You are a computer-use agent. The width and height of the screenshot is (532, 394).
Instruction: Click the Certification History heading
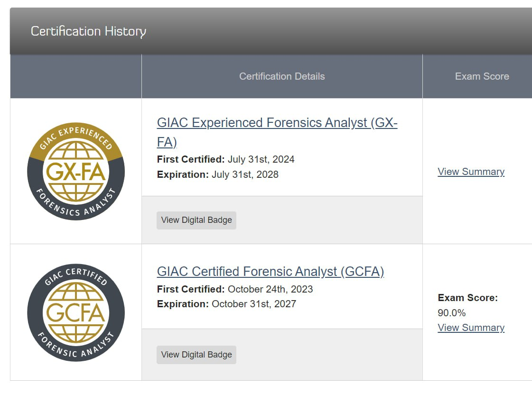(x=89, y=31)
